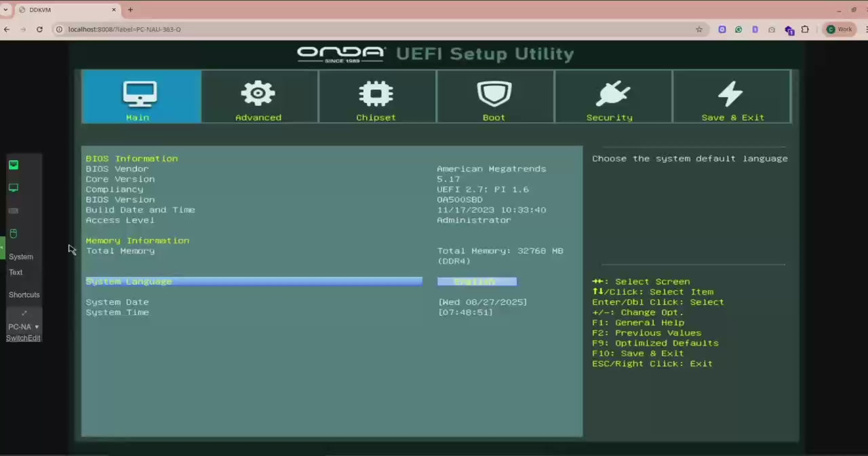Click the keyboard icon in KVM sidebar
This screenshot has height=456, width=868.
coord(14,210)
